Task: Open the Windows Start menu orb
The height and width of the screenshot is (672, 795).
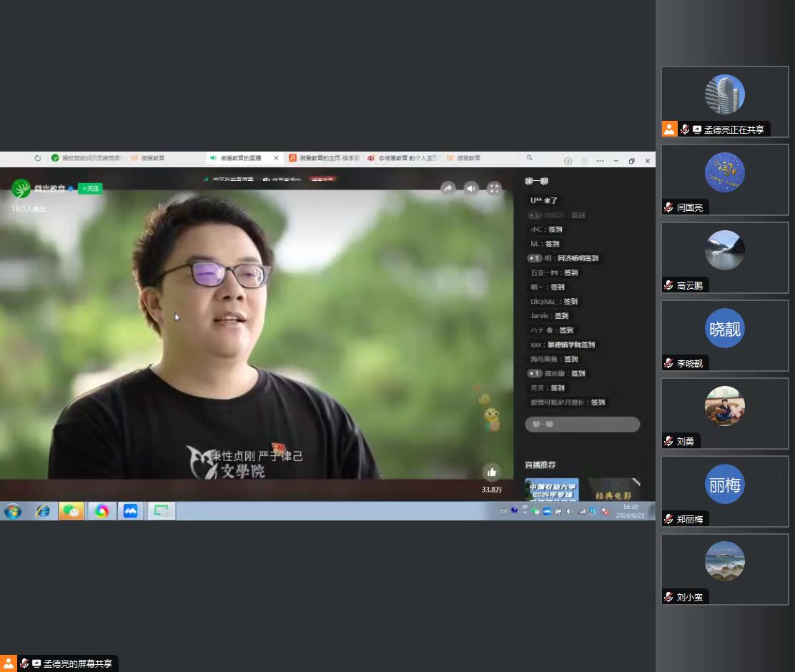Action: (13, 511)
